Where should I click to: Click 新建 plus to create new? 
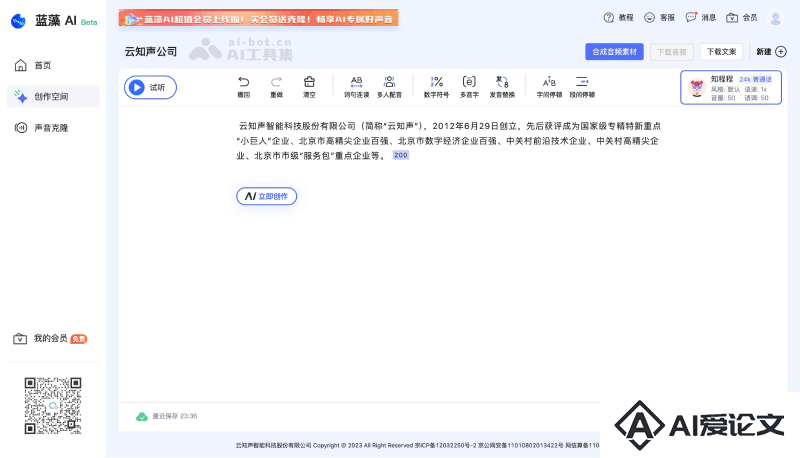(771, 52)
